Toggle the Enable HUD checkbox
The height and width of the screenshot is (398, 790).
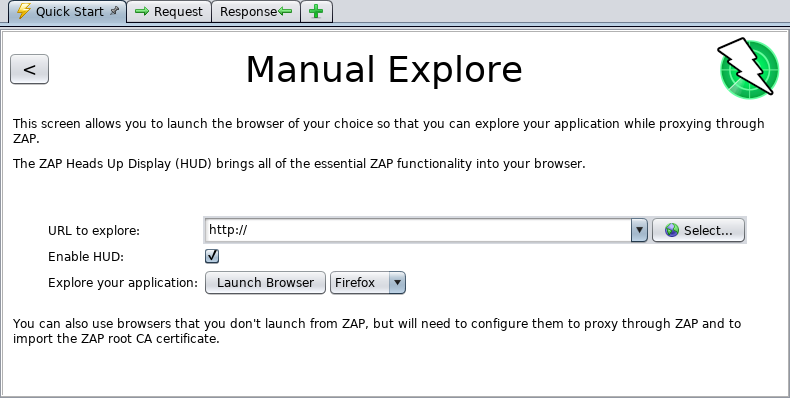tap(212, 256)
